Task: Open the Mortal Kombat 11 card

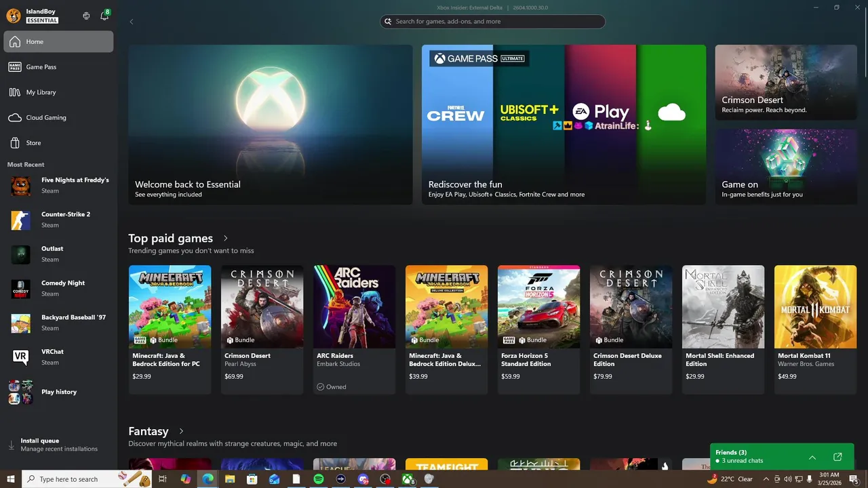Action: tap(815, 329)
